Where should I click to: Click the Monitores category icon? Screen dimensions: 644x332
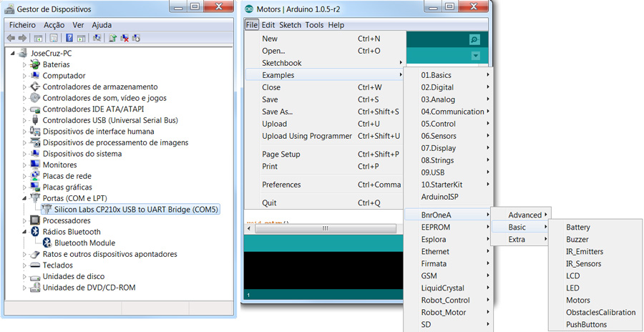pyautogui.click(x=36, y=165)
